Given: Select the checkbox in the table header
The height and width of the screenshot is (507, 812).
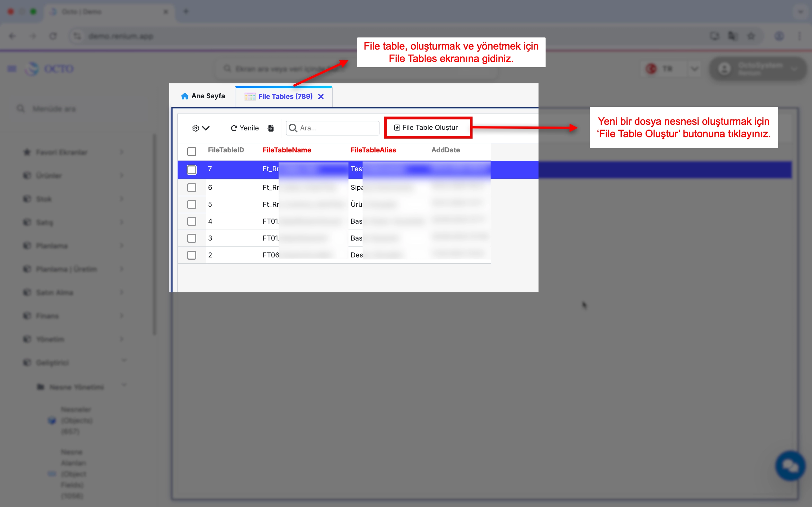Looking at the screenshot, I should [x=192, y=152].
